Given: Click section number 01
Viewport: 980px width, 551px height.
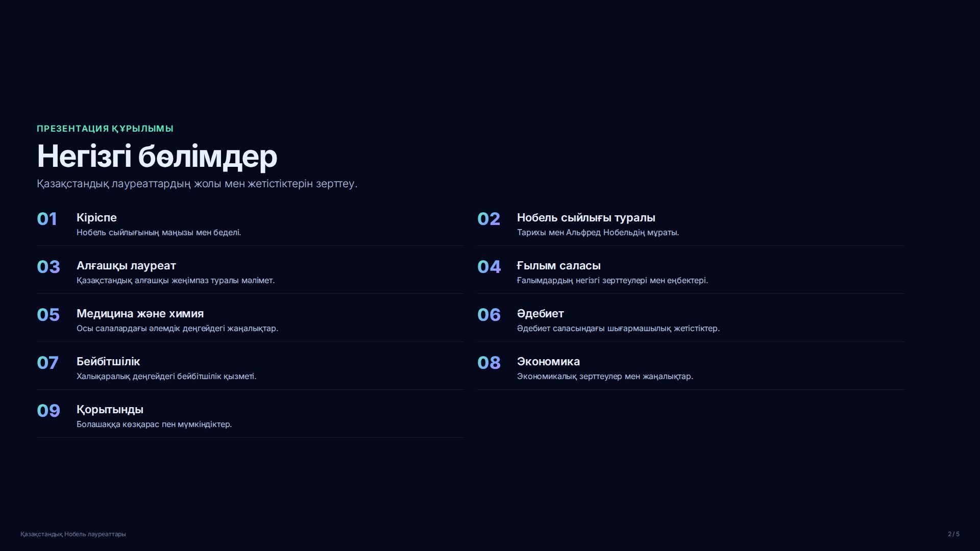Looking at the screenshot, I should (47, 219).
